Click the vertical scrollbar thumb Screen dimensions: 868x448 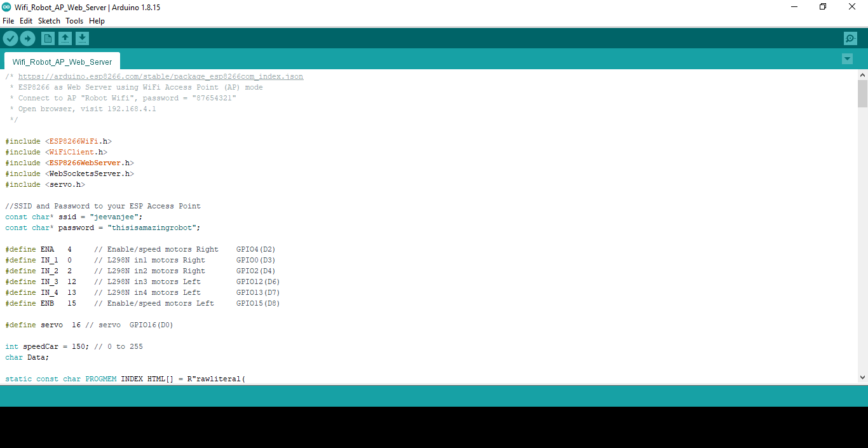point(862,92)
